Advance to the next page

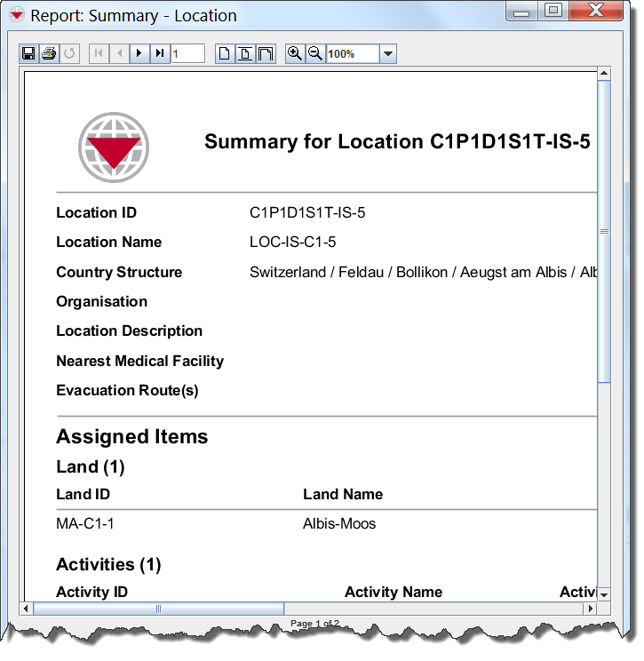(139, 54)
